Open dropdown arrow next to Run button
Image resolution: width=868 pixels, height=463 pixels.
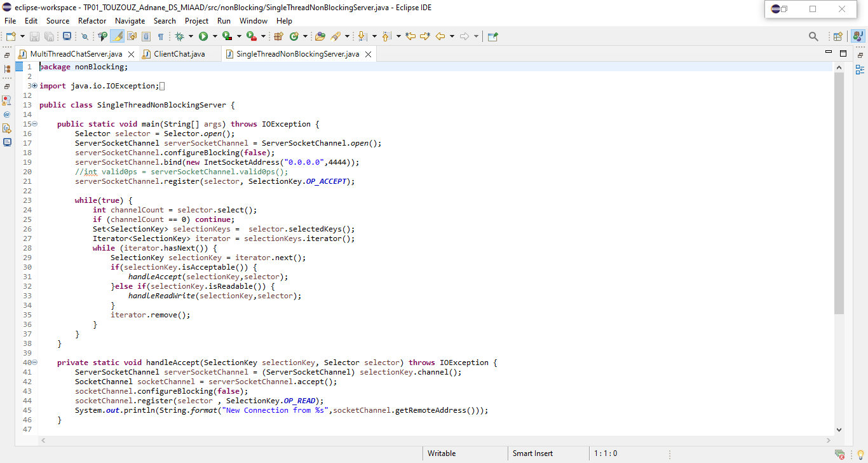click(215, 36)
